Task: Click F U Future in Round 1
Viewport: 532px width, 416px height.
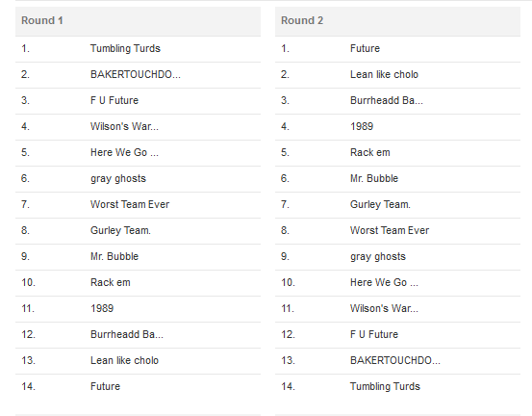Action: 114,100
